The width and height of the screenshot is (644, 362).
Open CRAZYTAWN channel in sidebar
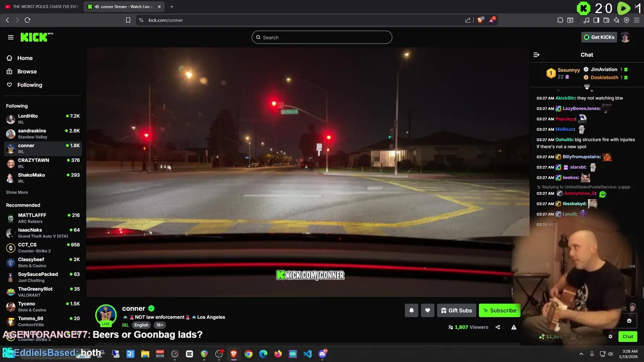[x=43, y=163]
